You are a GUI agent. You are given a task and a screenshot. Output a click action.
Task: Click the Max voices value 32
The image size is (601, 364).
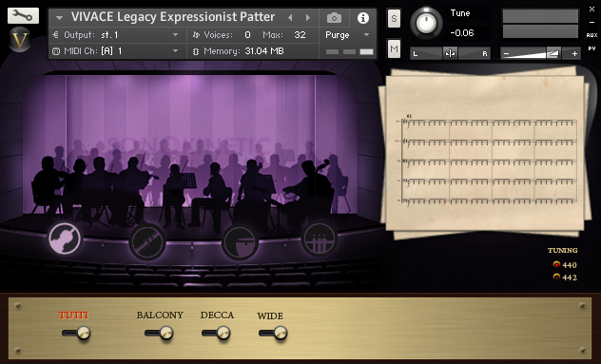300,35
